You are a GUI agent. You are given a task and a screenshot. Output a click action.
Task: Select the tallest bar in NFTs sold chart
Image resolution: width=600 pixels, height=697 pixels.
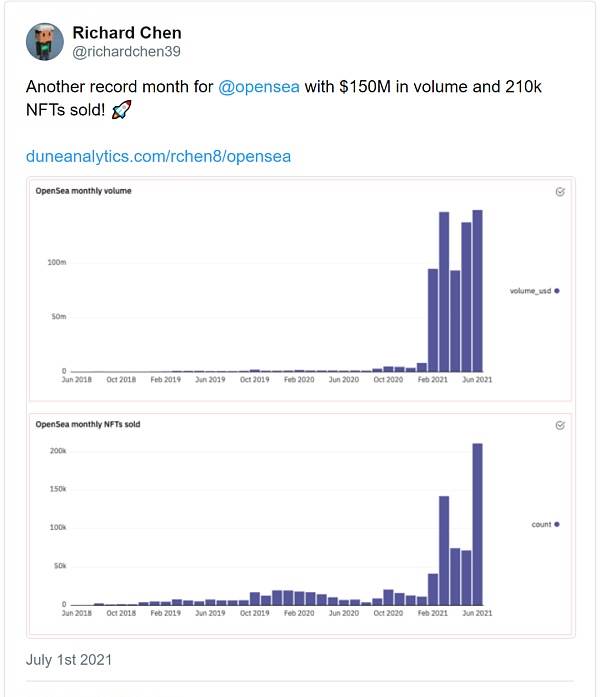tap(477, 524)
